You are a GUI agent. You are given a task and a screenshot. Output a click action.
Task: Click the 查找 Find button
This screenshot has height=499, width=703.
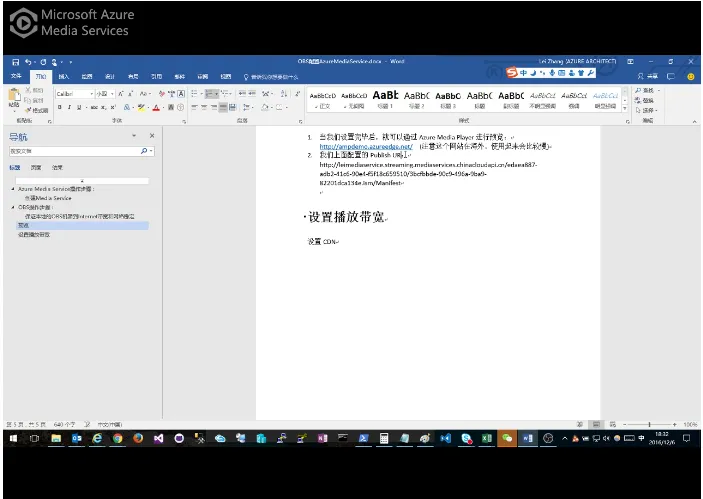pyautogui.click(x=646, y=91)
